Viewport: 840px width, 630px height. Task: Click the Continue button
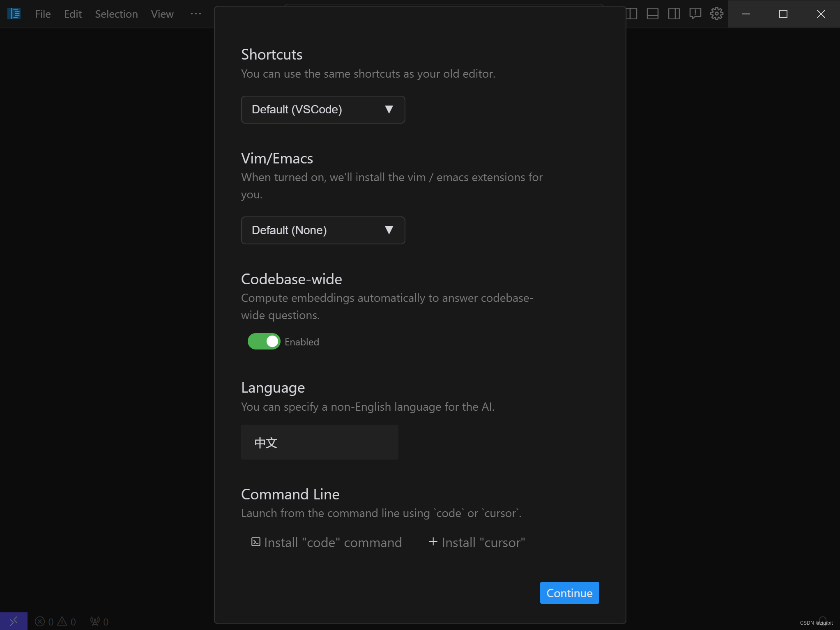click(x=569, y=593)
